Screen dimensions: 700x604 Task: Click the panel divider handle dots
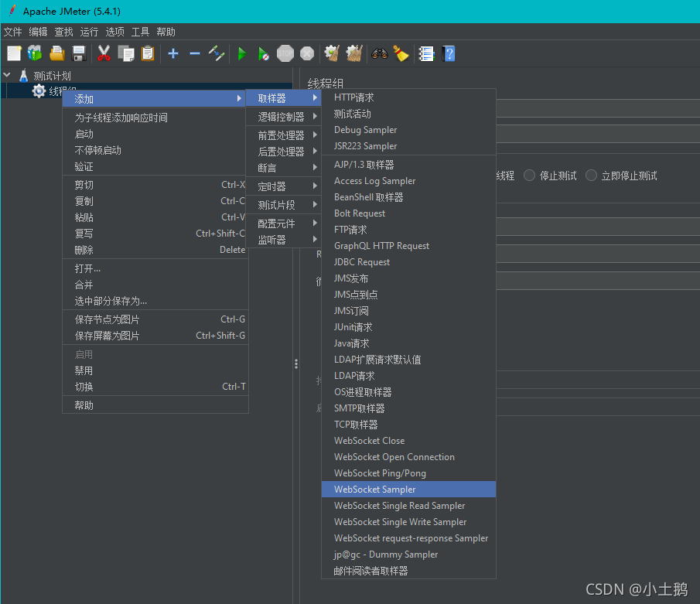(296, 364)
